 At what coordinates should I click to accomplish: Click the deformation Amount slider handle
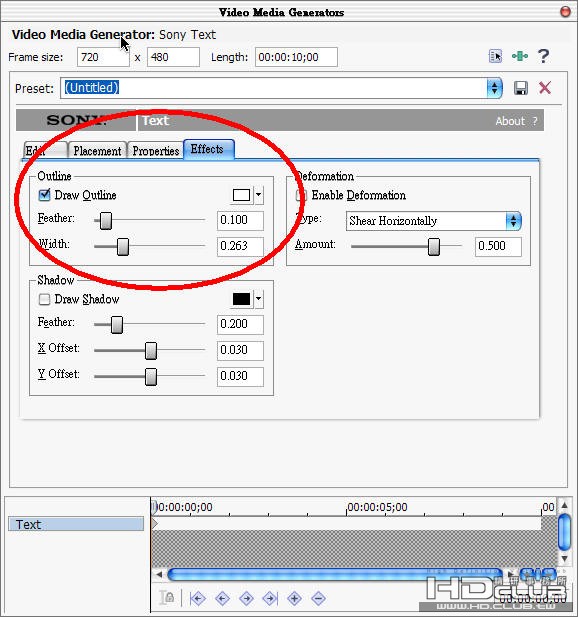coord(434,246)
